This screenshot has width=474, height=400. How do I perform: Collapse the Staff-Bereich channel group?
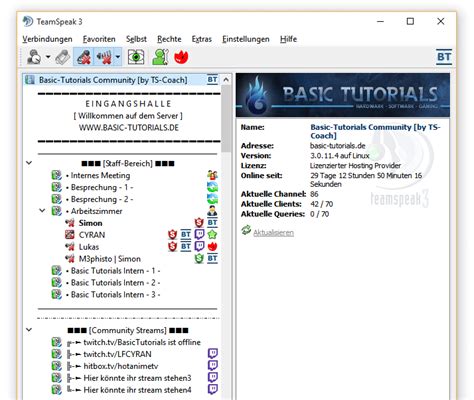coord(29,163)
